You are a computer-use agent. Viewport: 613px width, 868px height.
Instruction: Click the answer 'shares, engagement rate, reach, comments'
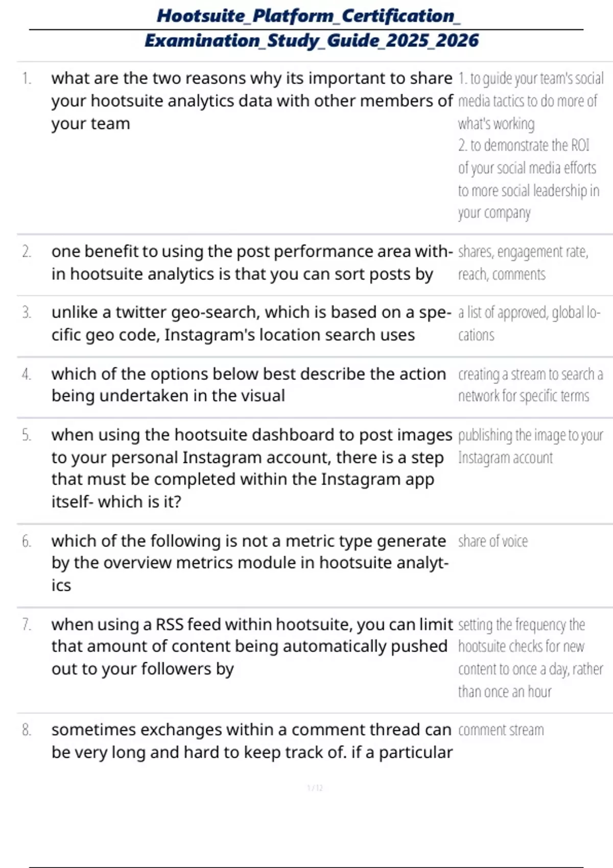coord(523,262)
